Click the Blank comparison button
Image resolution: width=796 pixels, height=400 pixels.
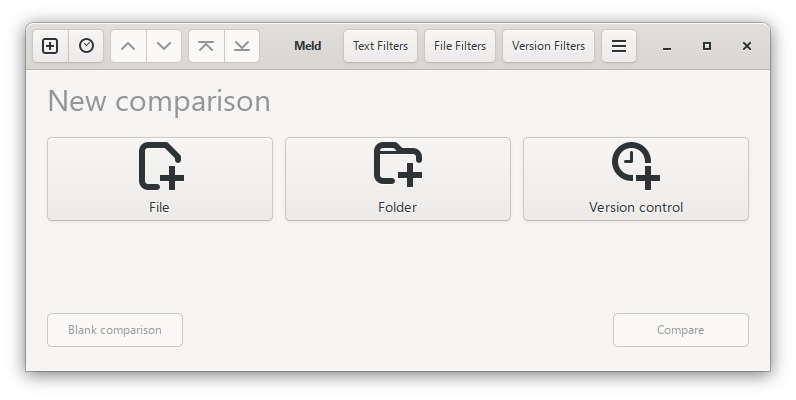tap(115, 330)
